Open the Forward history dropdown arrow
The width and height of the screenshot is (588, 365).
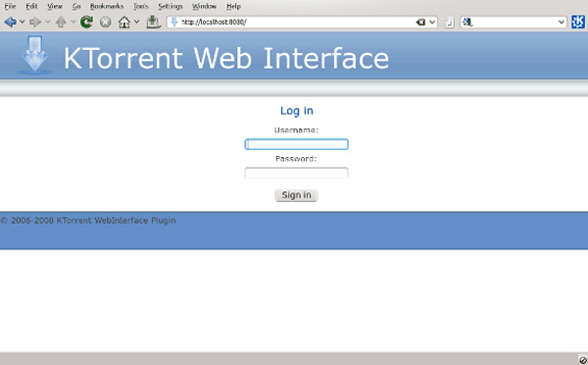(48, 22)
